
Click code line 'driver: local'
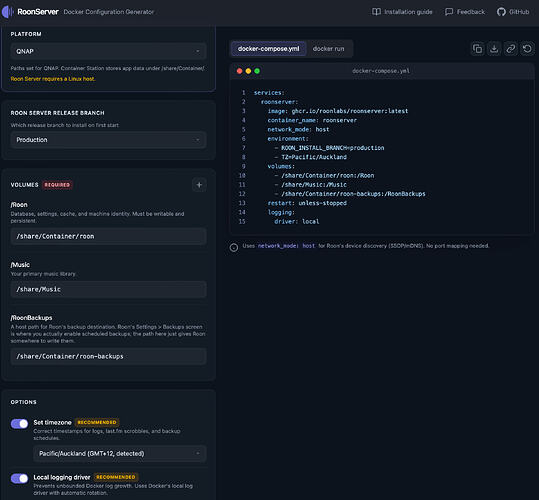pyautogui.click(x=297, y=222)
